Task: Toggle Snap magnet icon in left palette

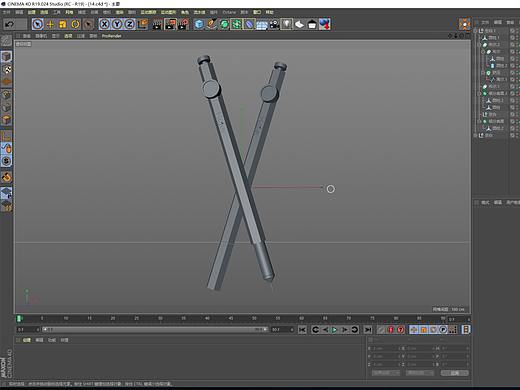Action: click(x=6, y=177)
